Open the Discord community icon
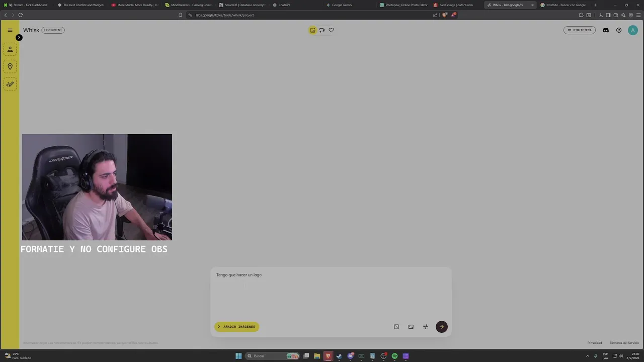 606,30
